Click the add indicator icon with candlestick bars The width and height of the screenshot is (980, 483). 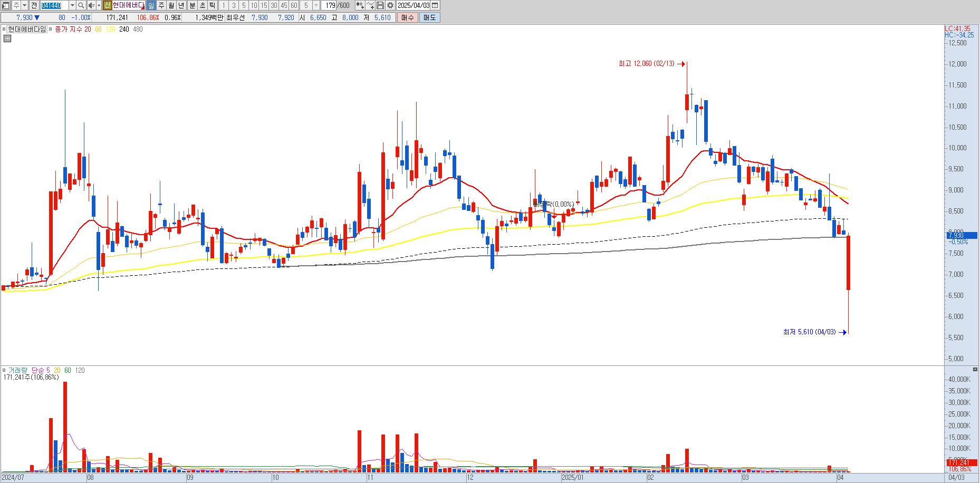pos(360,5)
